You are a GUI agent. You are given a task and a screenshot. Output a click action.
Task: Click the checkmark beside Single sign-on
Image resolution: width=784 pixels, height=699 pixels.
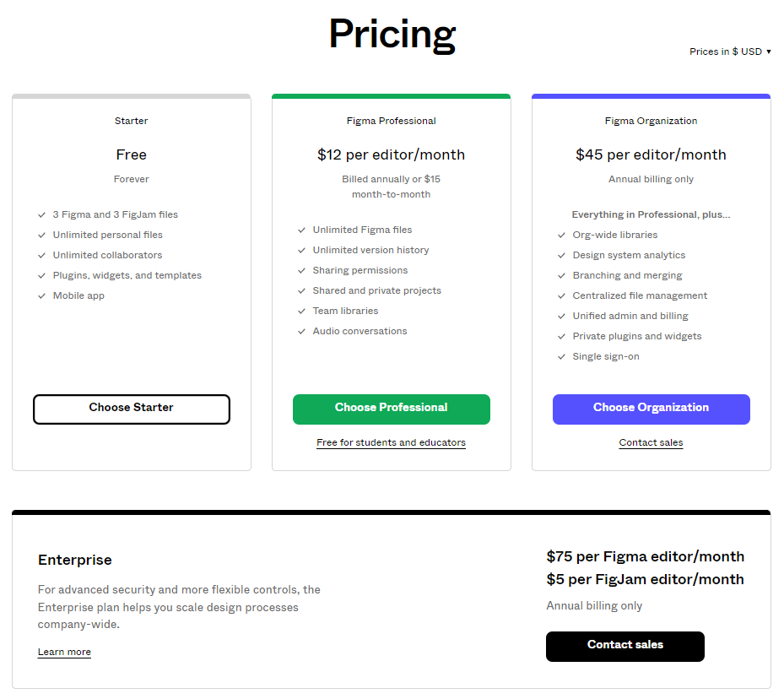pos(561,356)
